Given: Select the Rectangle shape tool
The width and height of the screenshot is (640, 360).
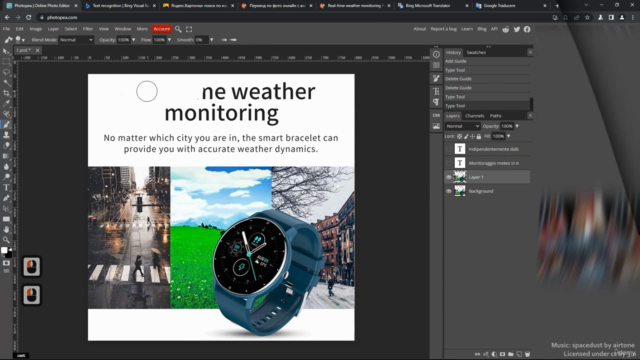Looking at the screenshot, I should coord(6,219).
